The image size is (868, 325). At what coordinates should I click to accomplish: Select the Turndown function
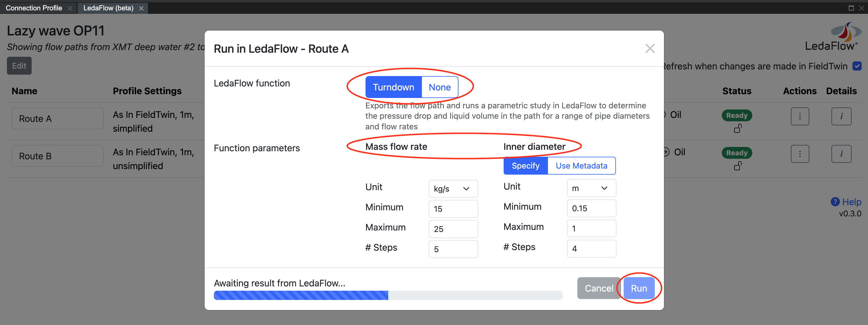(393, 87)
